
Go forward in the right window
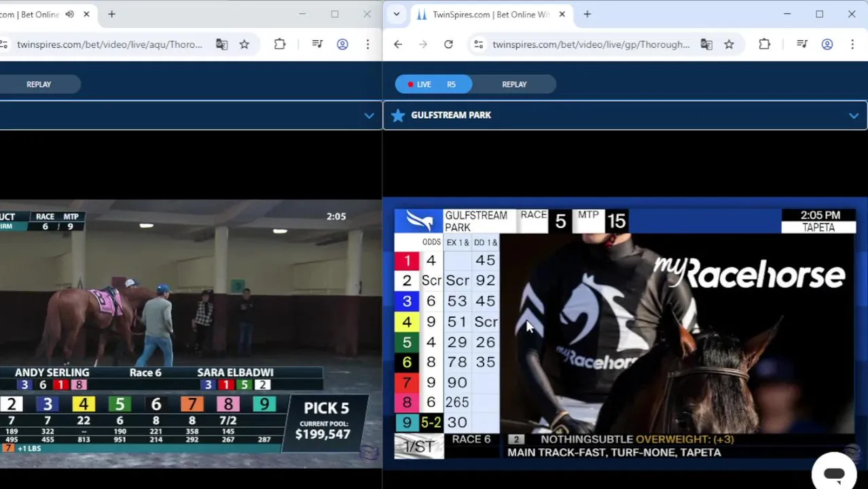point(423,44)
